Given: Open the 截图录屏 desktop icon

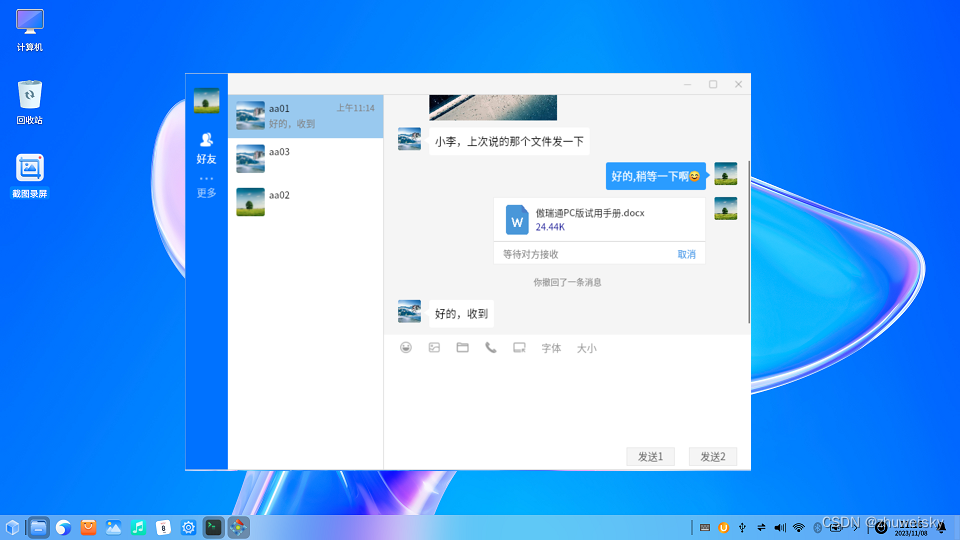Looking at the screenshot, I should click(29, 176).
